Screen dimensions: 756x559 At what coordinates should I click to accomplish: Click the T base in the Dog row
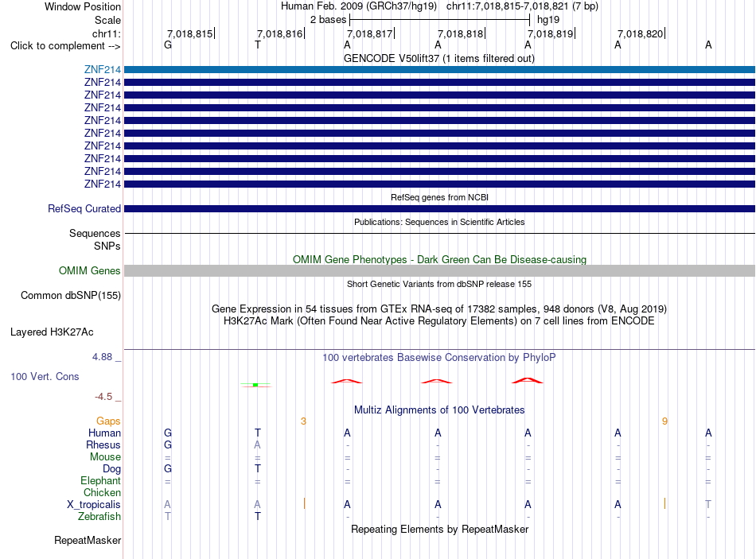coord(258,468)
